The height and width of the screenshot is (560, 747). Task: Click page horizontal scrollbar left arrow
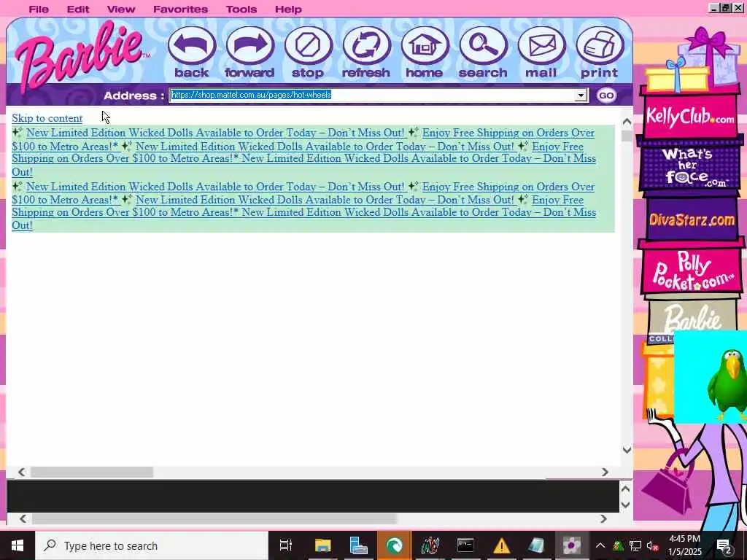pyautogui.click(x=21, y=472)
